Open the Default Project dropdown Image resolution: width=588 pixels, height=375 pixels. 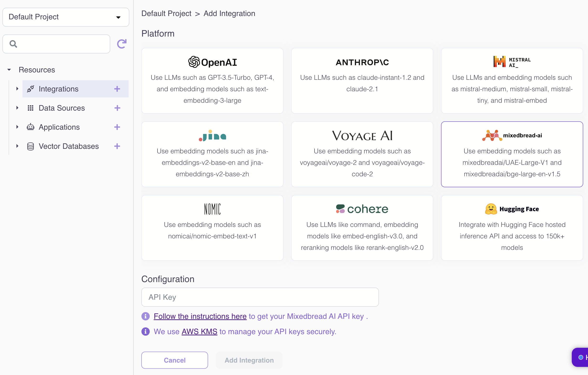66,17
